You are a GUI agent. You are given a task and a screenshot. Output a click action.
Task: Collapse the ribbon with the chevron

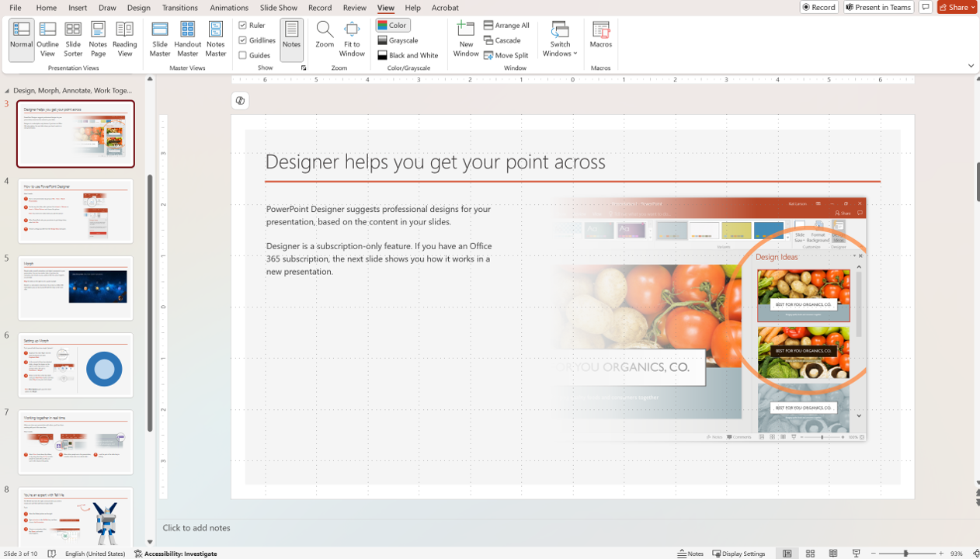tap(971, 66)
